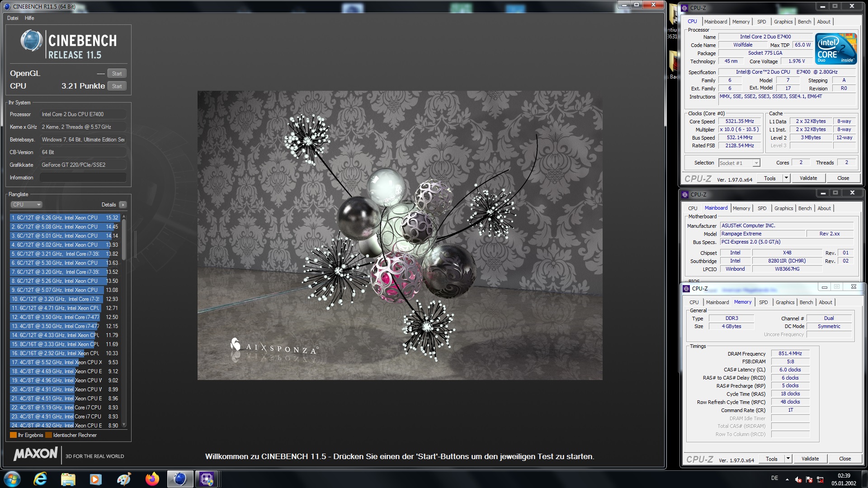
Task: Open CPU tab in Mainboard CPU-Z window
Action: 693,208
